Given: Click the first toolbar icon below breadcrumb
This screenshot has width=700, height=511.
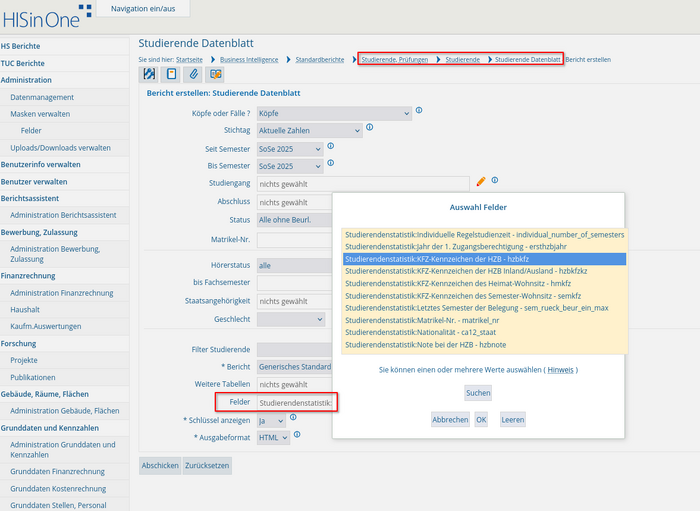Looking at the screenshot, I should (149, 74).
